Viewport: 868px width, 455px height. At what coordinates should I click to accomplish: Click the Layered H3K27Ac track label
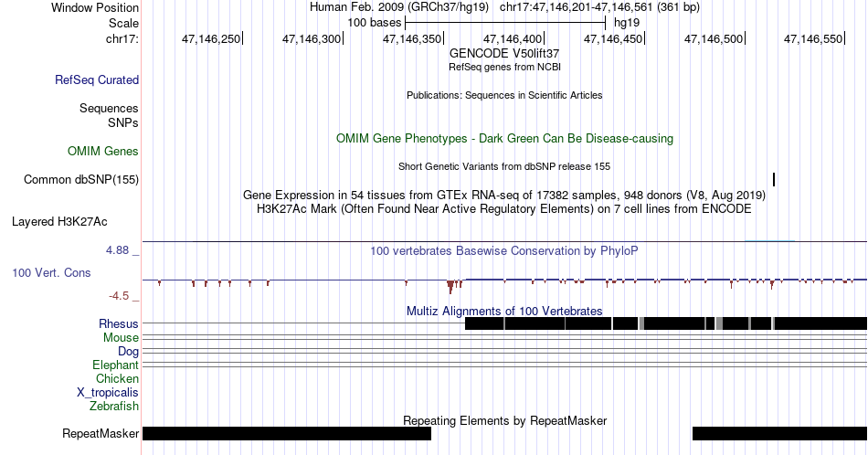click(x=59, y=221)
